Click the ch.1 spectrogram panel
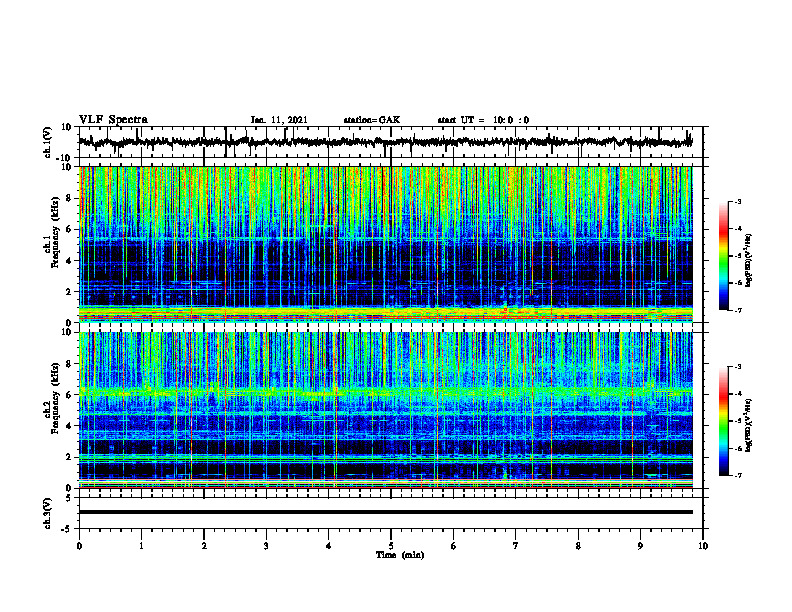Viewport: 792px width, 612px height. pyautogui.click(x=385, y=244)
